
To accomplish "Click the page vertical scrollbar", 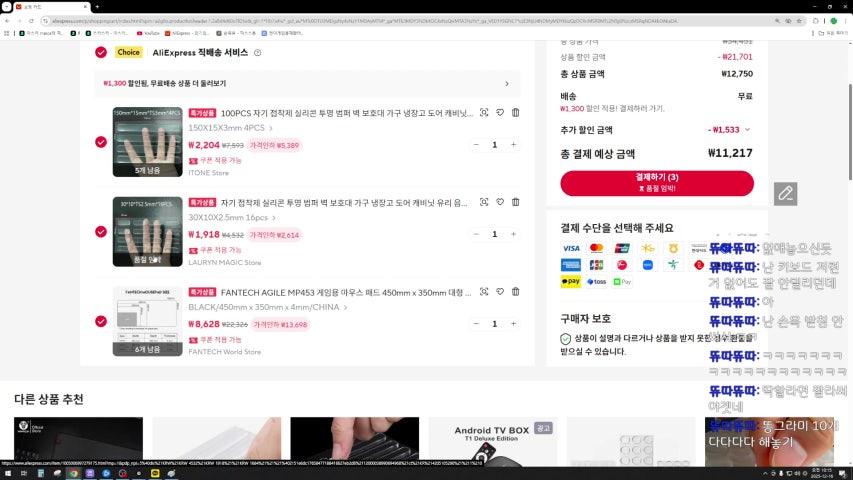I will pyautogui.click(x=850, y=132).
